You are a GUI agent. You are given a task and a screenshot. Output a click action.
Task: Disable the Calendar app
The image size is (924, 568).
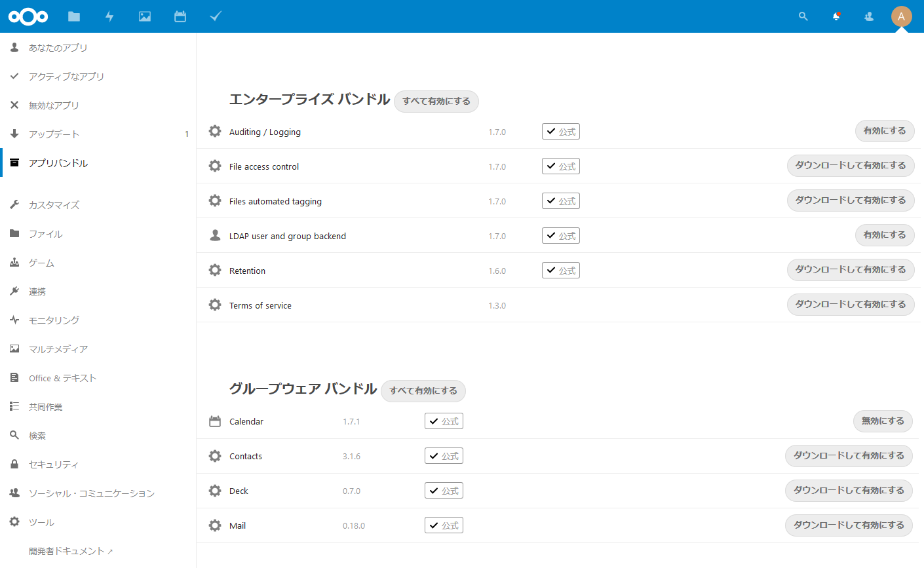[882, 421]
